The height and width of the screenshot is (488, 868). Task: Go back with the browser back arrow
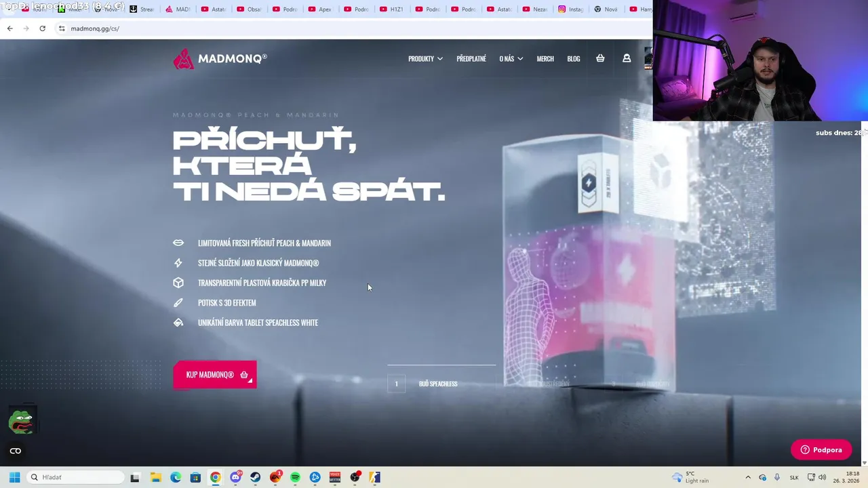coord(9,28)
